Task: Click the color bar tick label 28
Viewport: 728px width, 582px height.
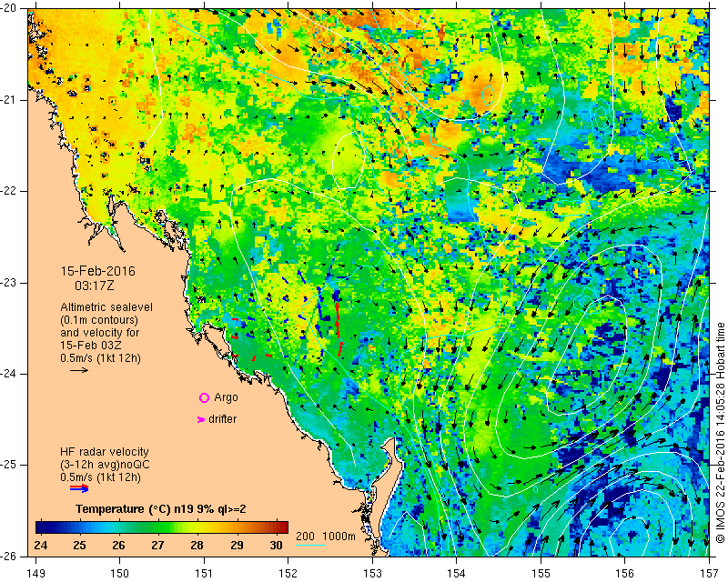Action: pos(197,545)
